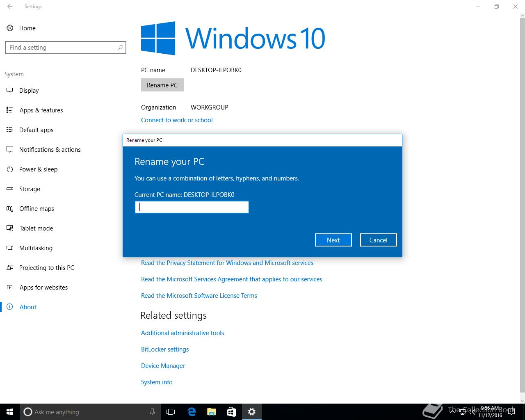The width and height of the screenshot is (525, 420).
Task: Open the Multitasking settings page
Action: (36, 248)
